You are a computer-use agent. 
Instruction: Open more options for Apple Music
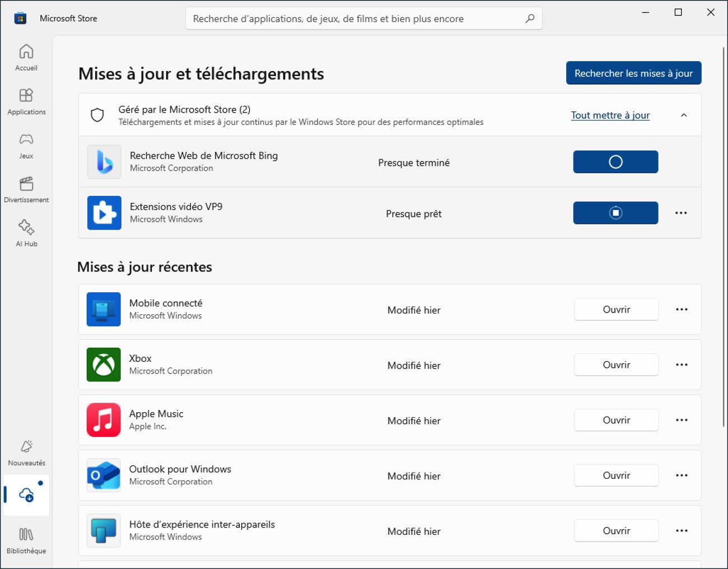(x=682, y=420)
